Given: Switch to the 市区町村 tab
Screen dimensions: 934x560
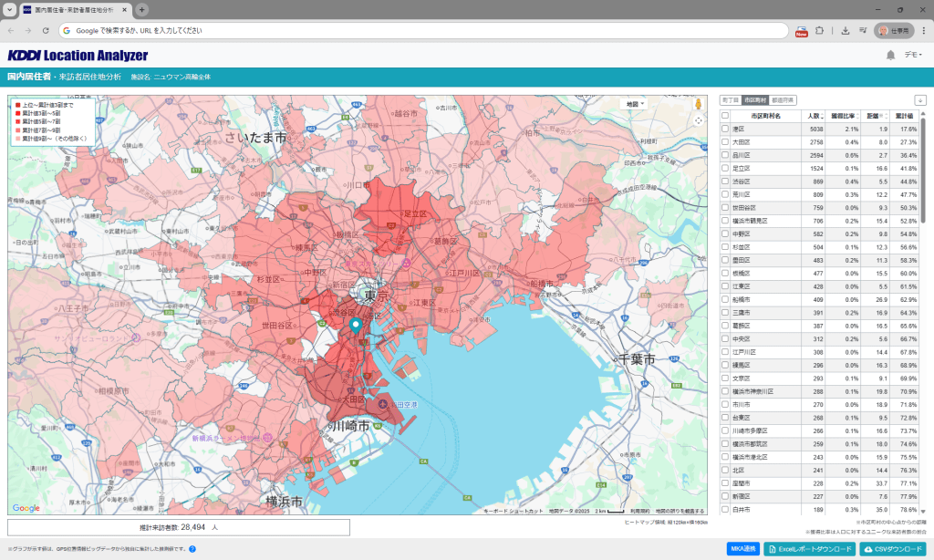Looking at the screenshot, I should click(754, 100).
